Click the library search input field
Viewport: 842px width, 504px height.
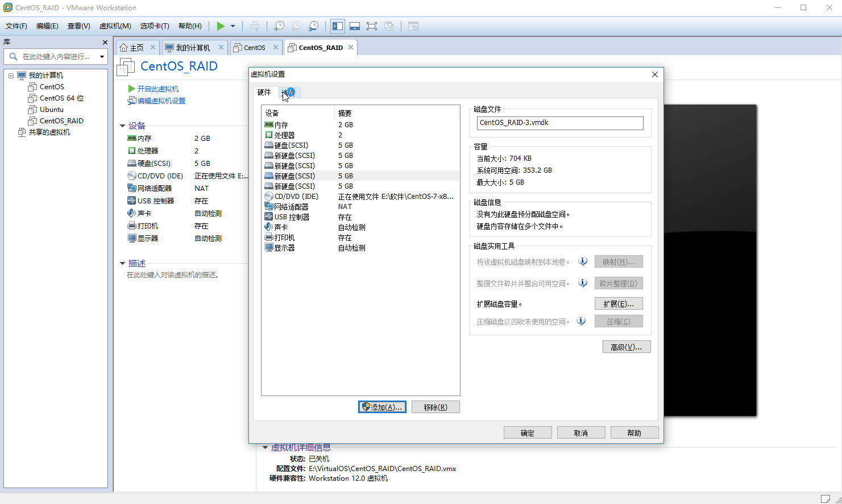pos(56,56)
